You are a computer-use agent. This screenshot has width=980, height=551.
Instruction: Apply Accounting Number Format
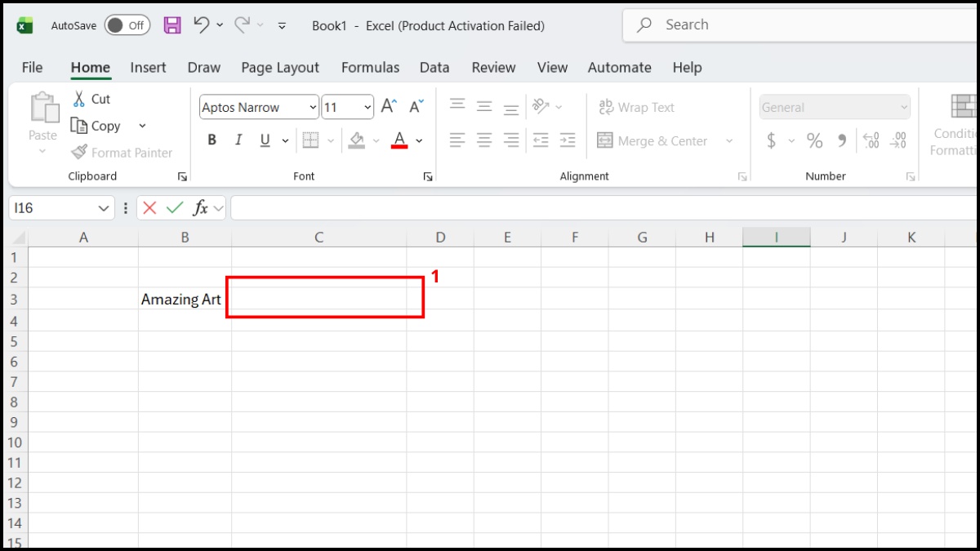click(x=772, y=140)
